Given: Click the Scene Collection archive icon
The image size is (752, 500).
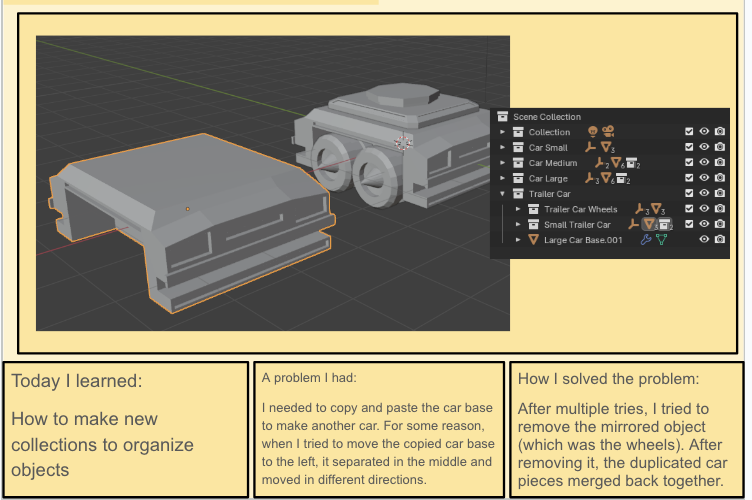Looking at the screenshot, I should point(502,116).
